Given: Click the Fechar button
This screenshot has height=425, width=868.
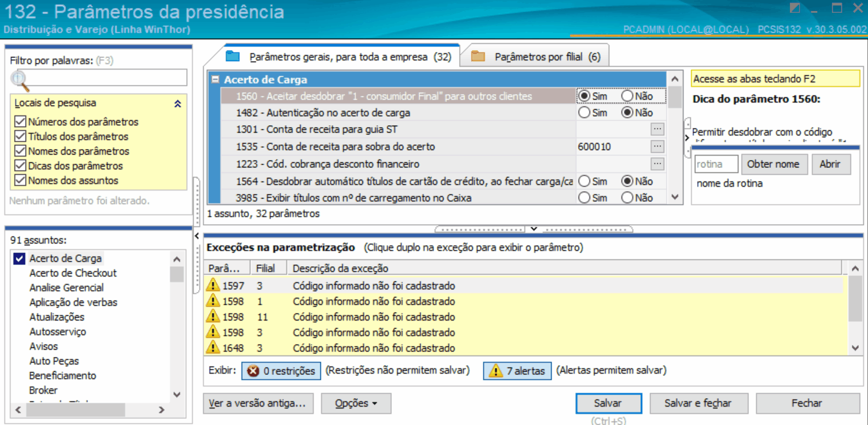Looking at the screenshot, I should [807, 403].
